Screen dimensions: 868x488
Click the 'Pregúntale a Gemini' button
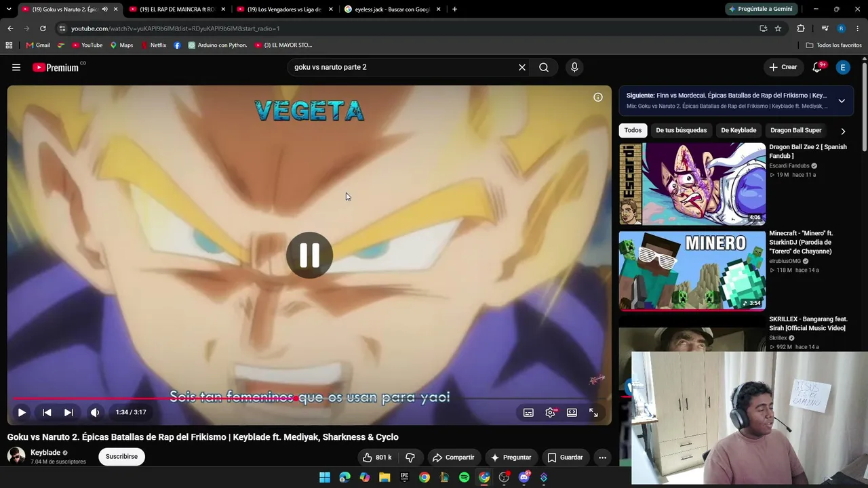pyautogui.click(x=761, y=9)
